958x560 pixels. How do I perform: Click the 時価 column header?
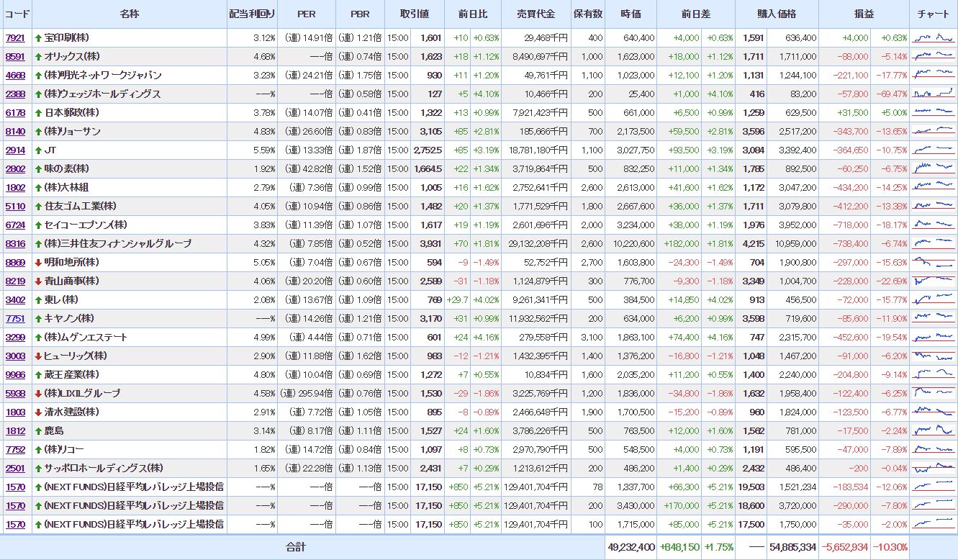pos(631,14)
